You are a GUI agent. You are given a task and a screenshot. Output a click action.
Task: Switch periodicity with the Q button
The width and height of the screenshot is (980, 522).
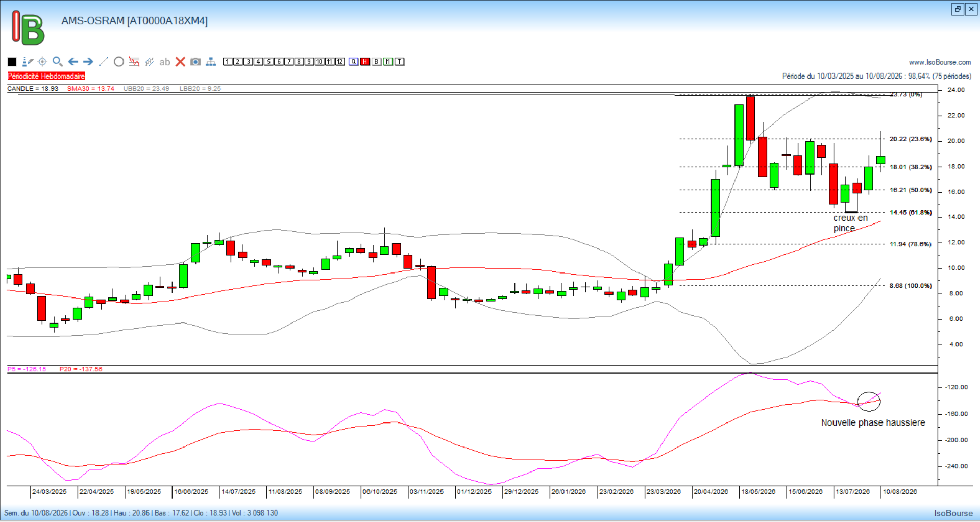pos(354,62)
